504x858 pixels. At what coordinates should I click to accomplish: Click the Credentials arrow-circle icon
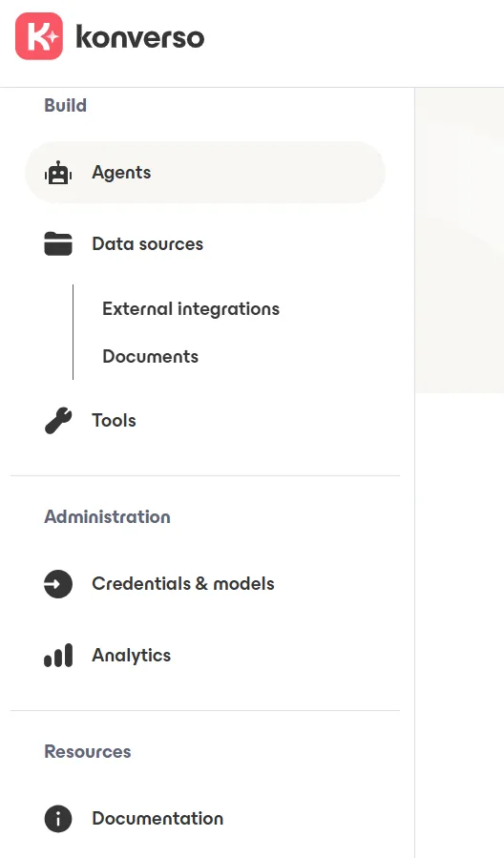[58, 583]
